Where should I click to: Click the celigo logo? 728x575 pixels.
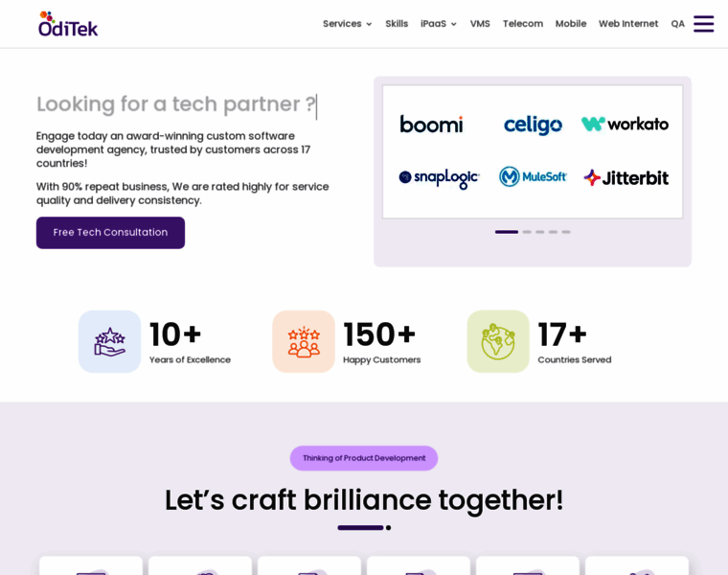point(533,126)
